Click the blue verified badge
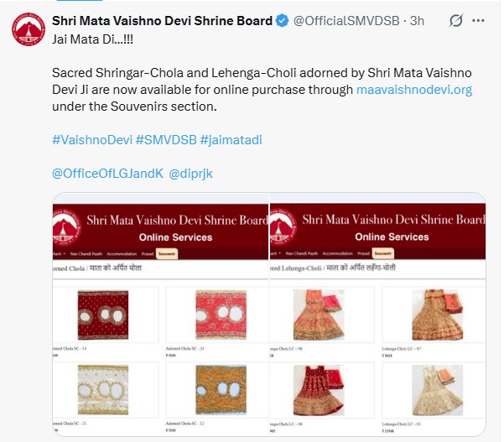504x442 pixels. [283, 21]
